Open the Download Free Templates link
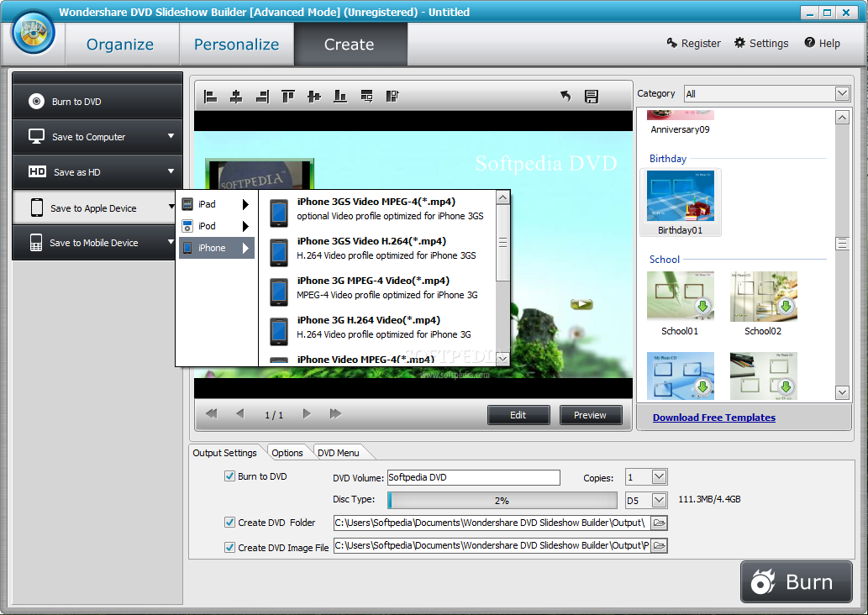 tap(714, 418)
